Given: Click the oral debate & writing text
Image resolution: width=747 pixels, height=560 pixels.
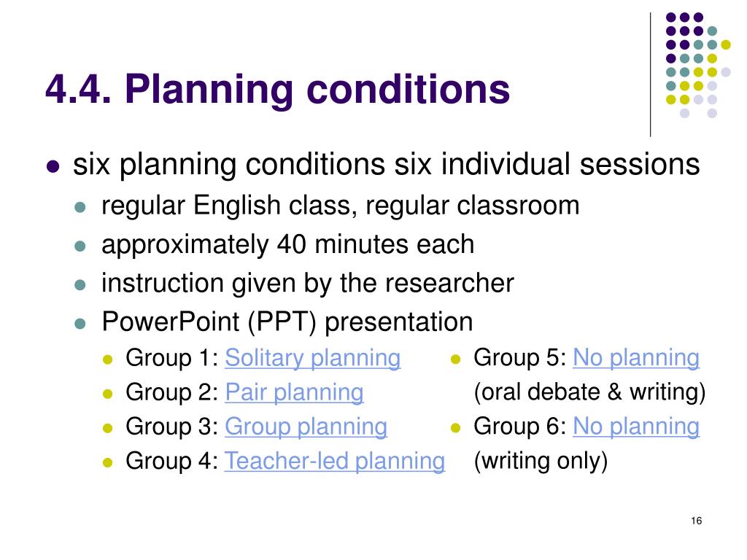Looking at the screenshot, I should click(x=589, y=392).
